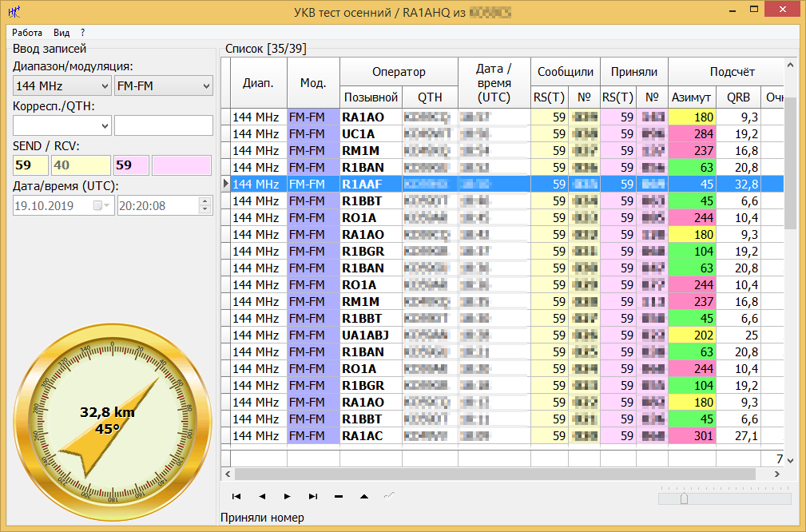The width and height of the screenshot is (806, 532).
Task: Open the Работа menu
Action: (x=27, y=33)
